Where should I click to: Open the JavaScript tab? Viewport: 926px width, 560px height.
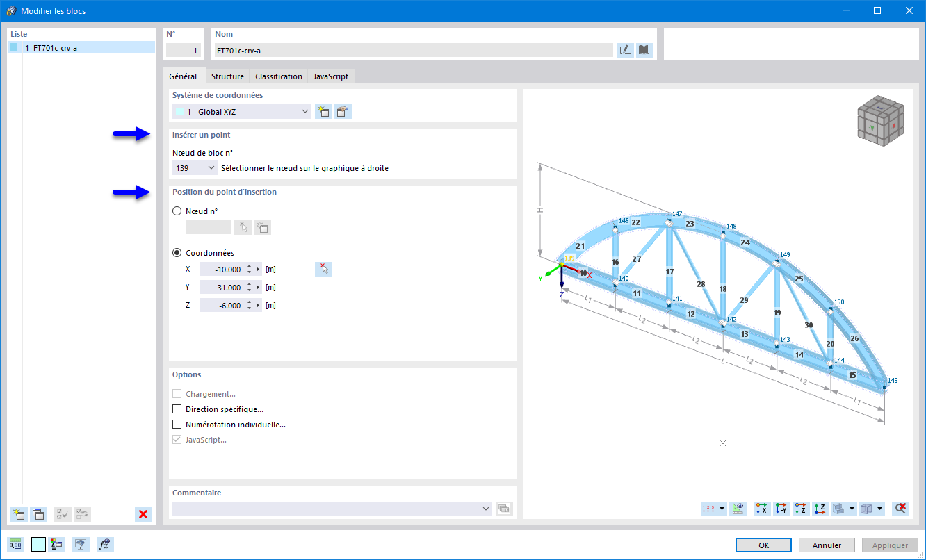coord(331,76)
